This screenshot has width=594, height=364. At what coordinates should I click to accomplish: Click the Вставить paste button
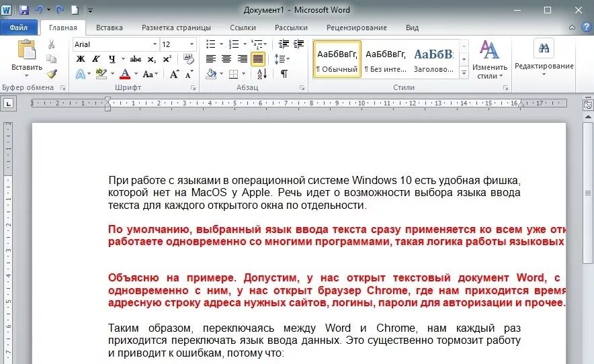pos(27,58)
